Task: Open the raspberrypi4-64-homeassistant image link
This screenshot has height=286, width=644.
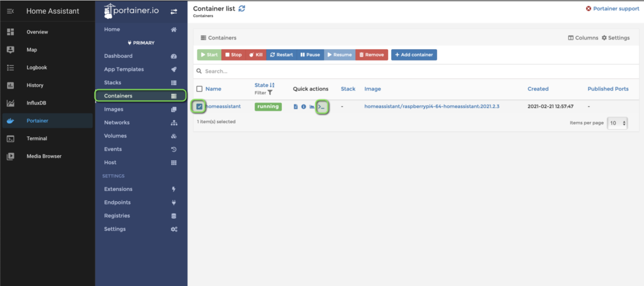Action: click(x=431, y=107)
